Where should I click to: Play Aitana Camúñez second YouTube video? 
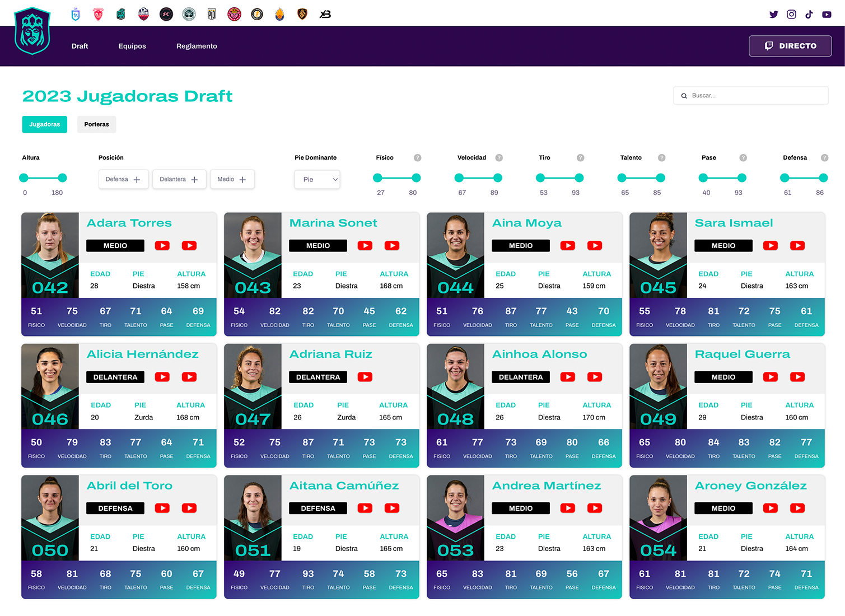pyautogui.click(x=392, y=508)
